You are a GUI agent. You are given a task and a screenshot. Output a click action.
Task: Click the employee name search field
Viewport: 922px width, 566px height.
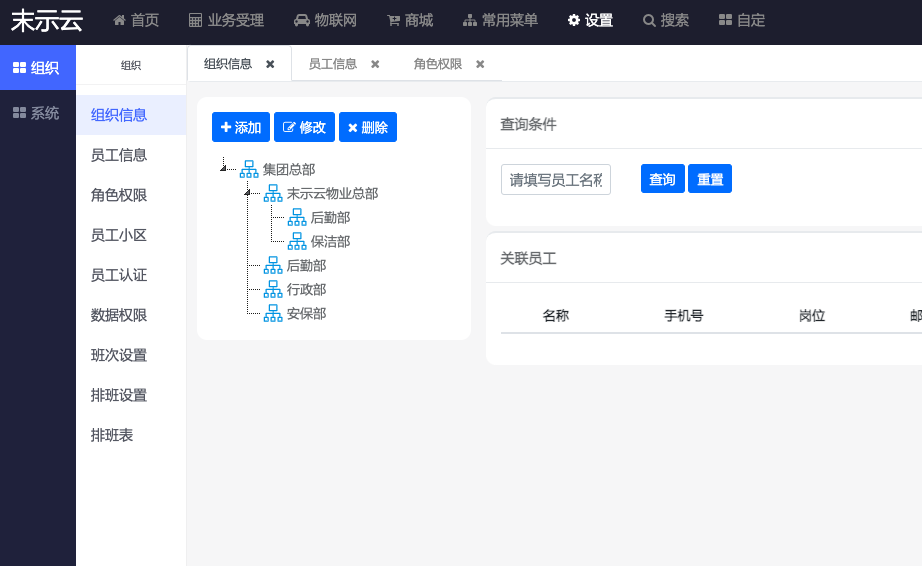tap(555, 180)
